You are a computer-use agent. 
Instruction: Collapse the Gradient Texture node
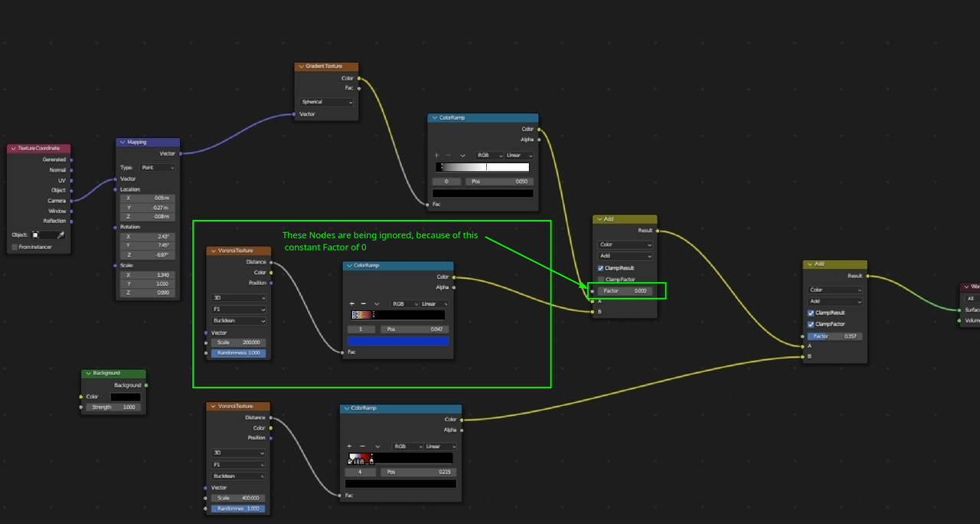point(301,67)
